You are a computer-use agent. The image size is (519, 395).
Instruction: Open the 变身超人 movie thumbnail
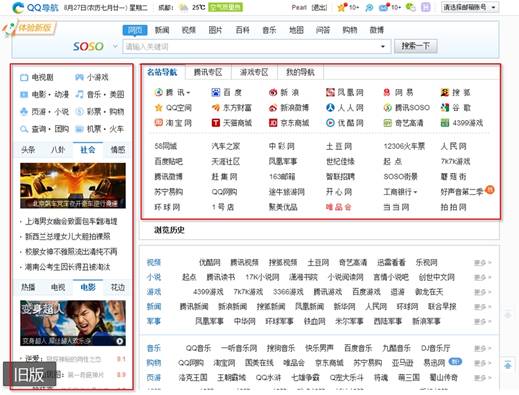tap(73, 323)
